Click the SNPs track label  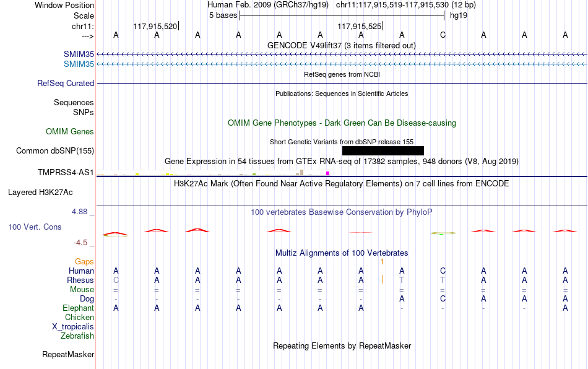(84, 112)
